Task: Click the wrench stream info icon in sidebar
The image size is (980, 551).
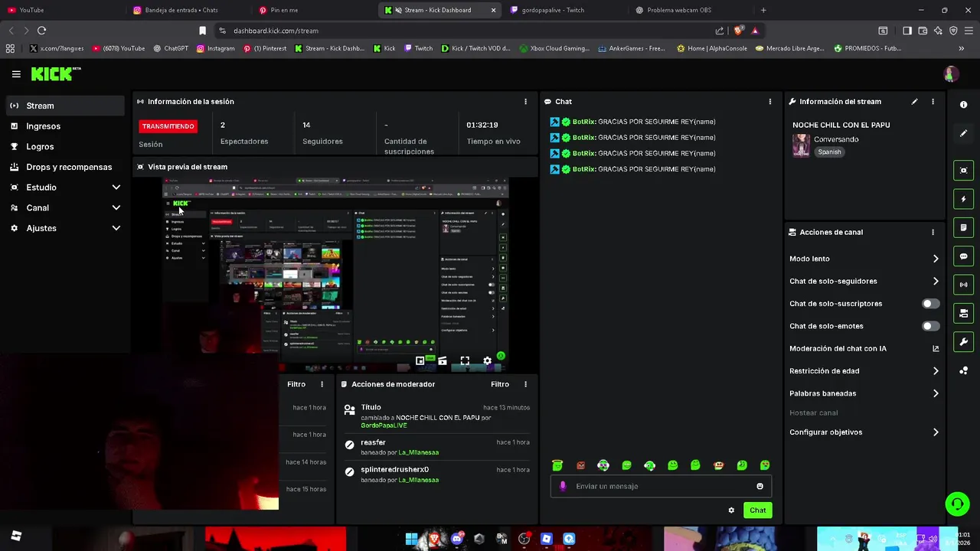Action: tap(963, 342)
